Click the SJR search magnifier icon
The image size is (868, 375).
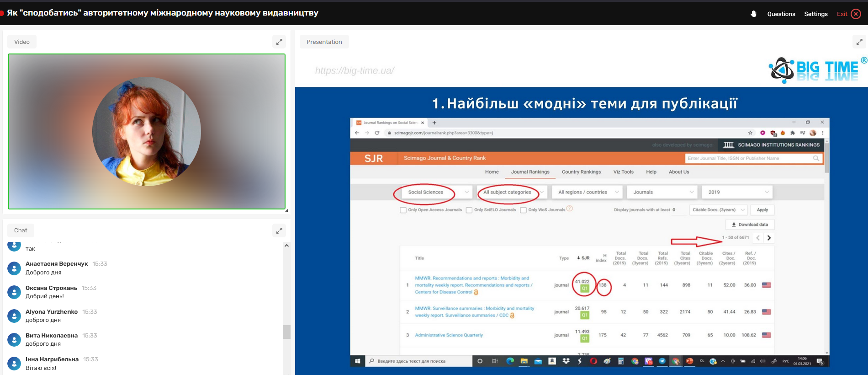(x=816, y=158)
